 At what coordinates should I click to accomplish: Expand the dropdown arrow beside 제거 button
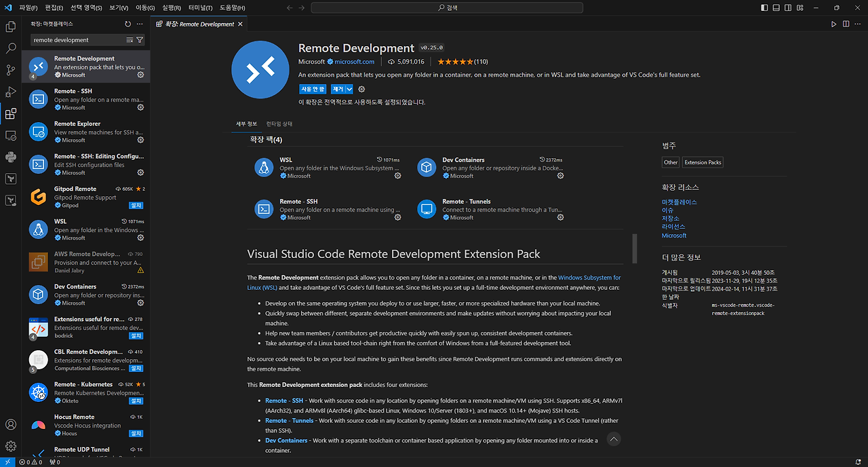pos(349,89)
